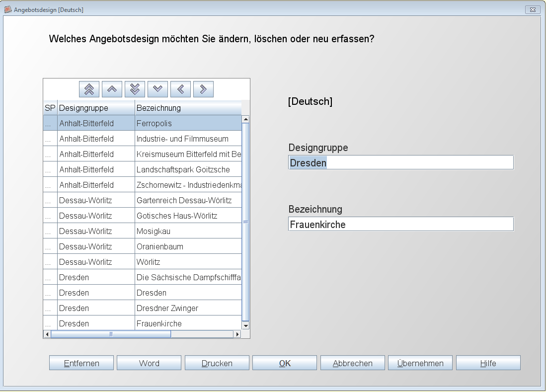
Task: Click the horizontal scrollbar right arrow
Action: pos(237,334)
